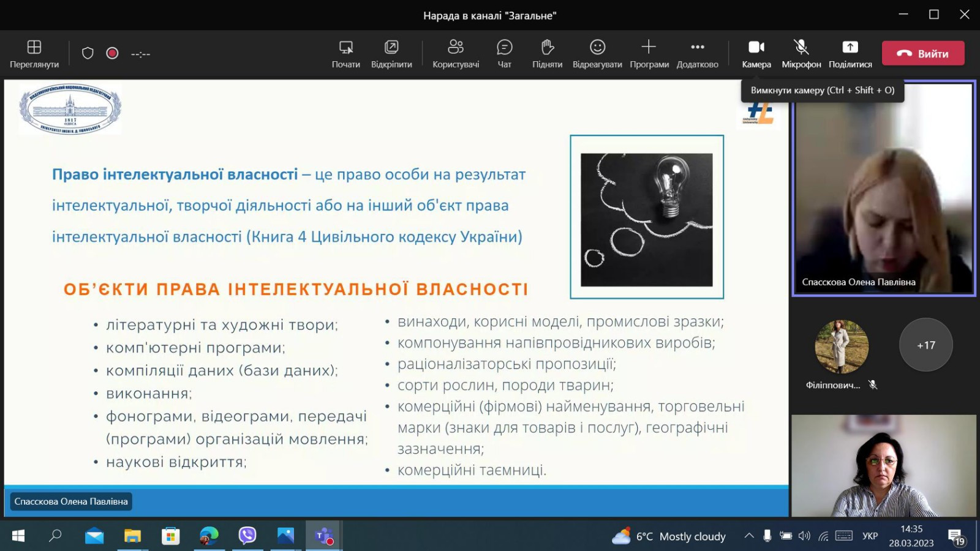Share the screen with Поділитися

click(850, 53)
